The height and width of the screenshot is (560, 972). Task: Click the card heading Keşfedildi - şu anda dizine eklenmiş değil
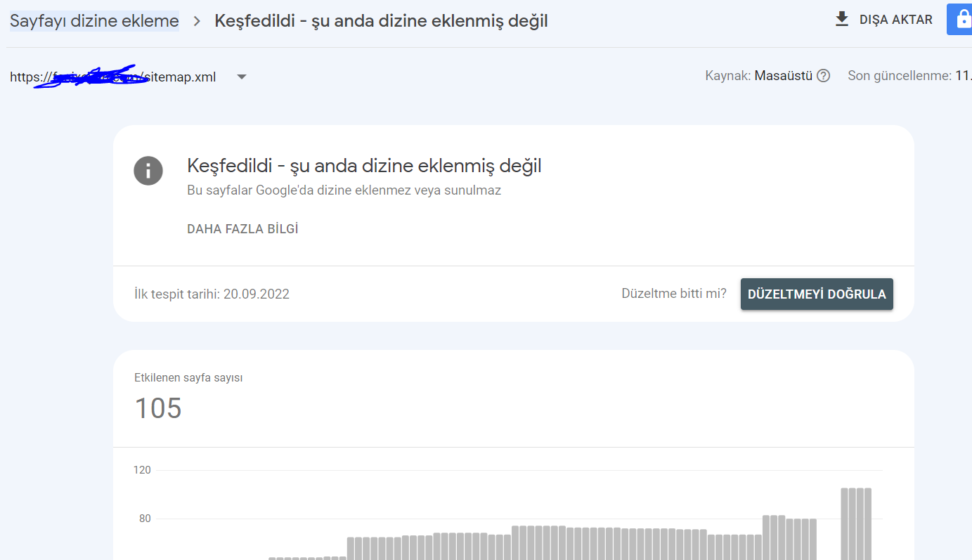(x=364, y=166)
